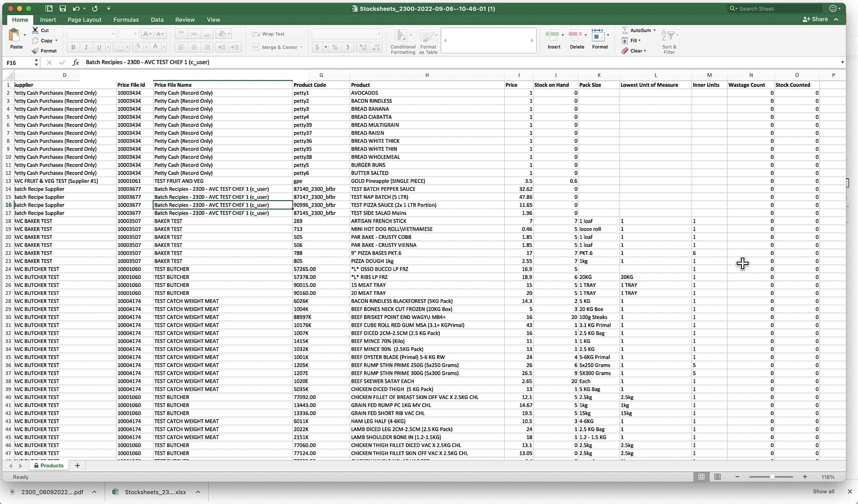Click the Delete cells icon
The width and height of the screenshot is (858, 504).
[x=575, y=35]
